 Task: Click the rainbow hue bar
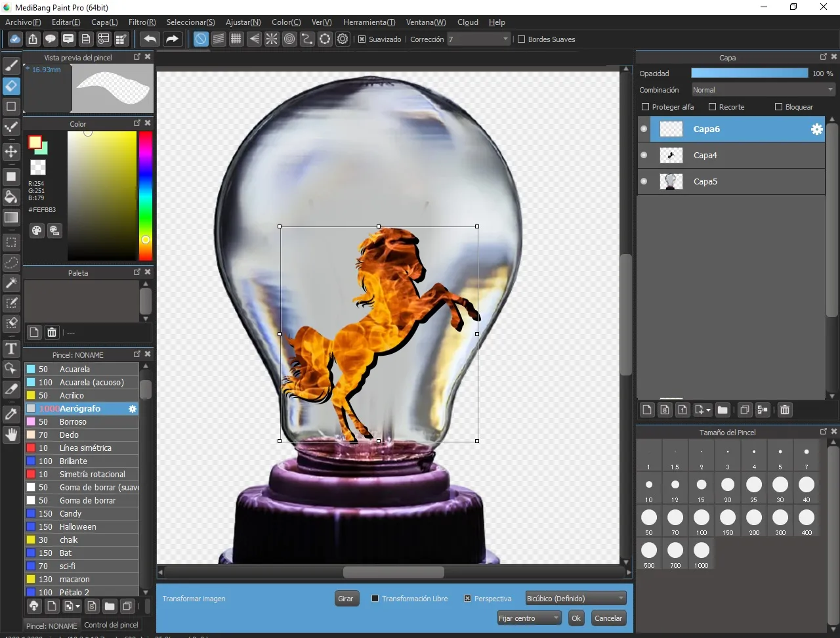click(146, 196)
